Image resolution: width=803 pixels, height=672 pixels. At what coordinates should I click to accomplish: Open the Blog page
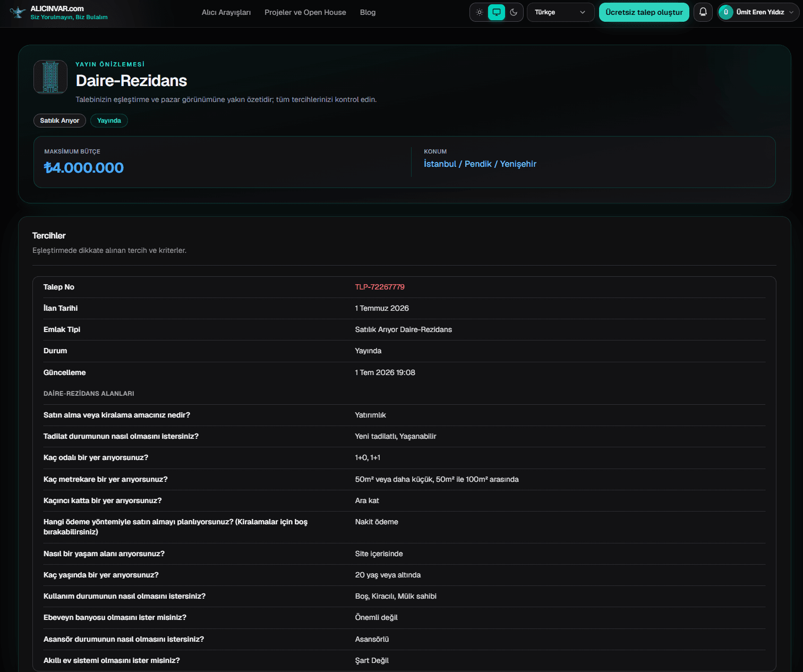click(x=368, y=12)
